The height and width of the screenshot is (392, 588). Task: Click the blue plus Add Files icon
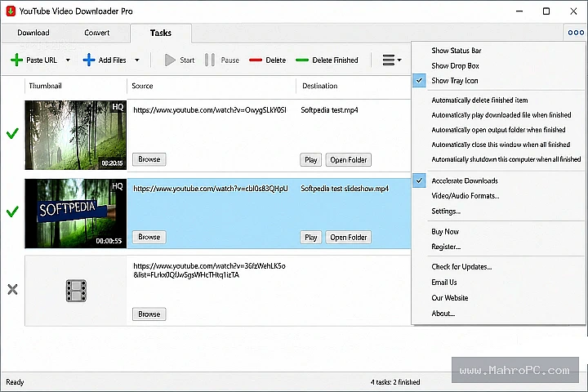(89, 60)
